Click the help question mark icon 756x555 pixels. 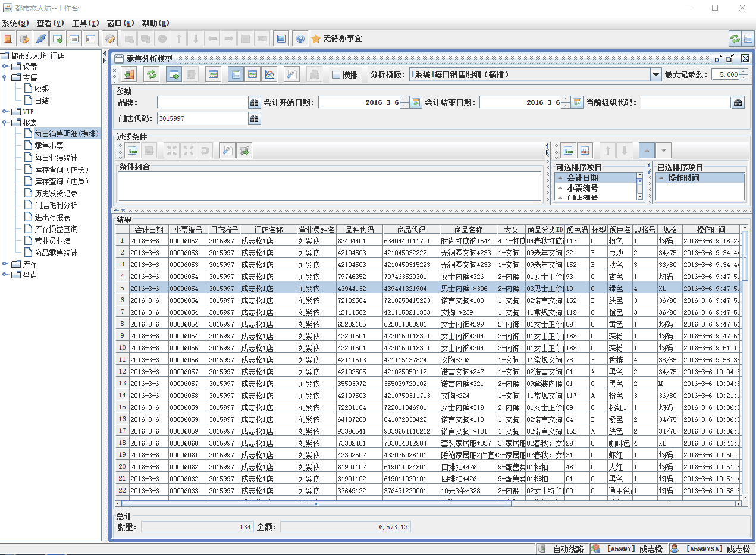tap(300, 39)
